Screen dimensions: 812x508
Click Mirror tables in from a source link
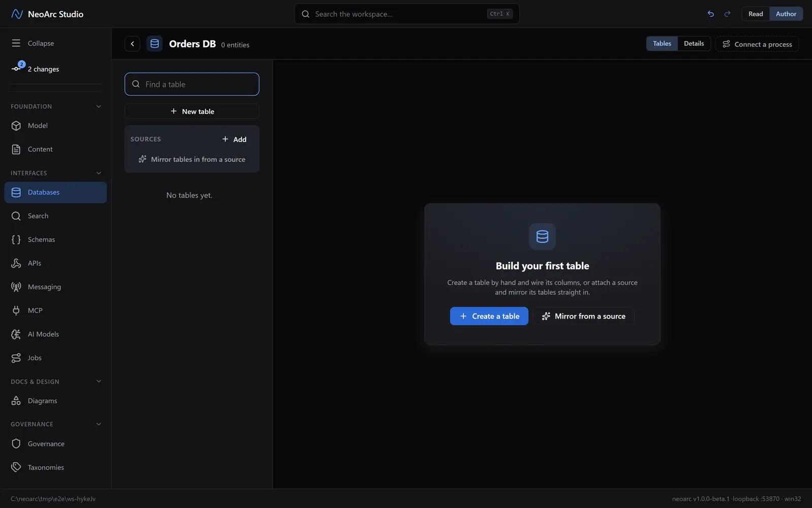coord(192,159)
